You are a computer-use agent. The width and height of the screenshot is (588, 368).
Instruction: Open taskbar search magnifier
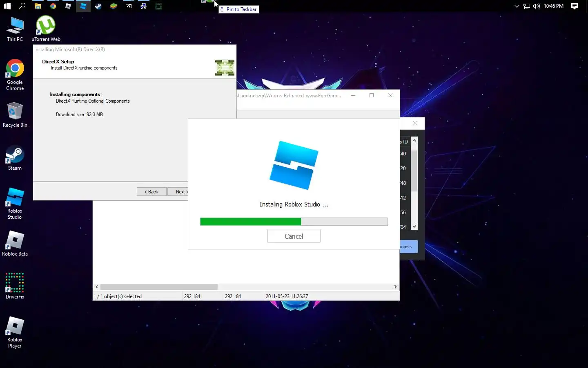(x=22, y=6)
